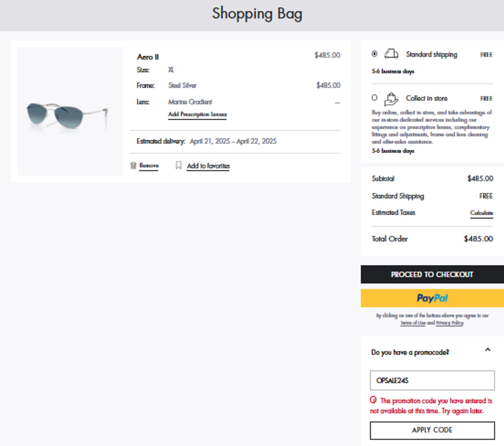504x446 pixels.
Task: Open Add Prescription lenses link
Action: coord(198,114)
